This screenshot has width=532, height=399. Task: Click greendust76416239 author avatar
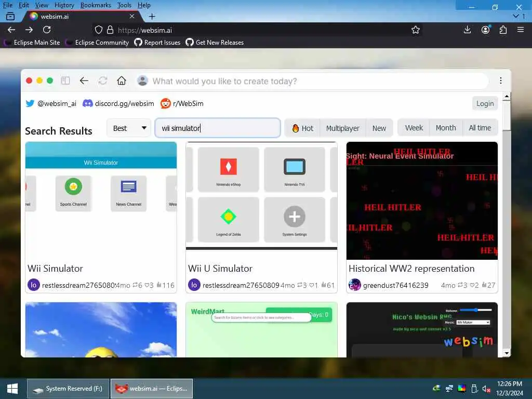point(354,285)
